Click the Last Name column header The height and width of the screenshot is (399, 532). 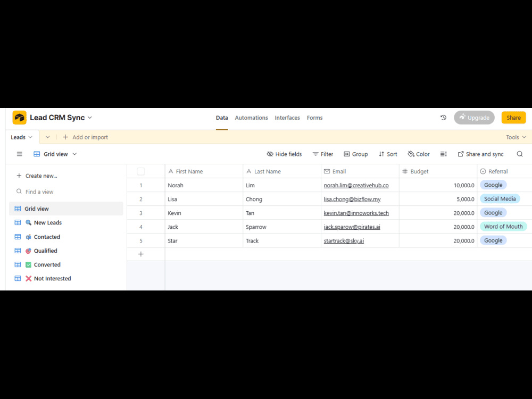pos(282,171)
